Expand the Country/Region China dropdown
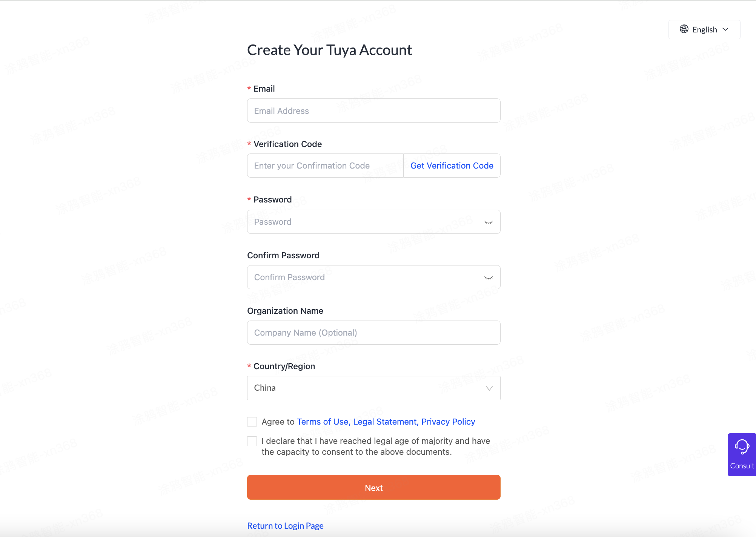This screenshot has height=537, width=756. (373, 388)
